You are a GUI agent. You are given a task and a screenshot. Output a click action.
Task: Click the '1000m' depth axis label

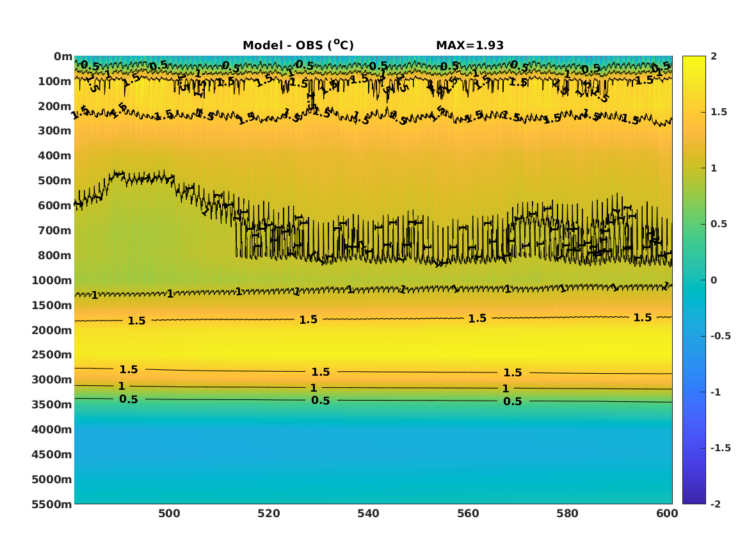click(x=52, y=280)
